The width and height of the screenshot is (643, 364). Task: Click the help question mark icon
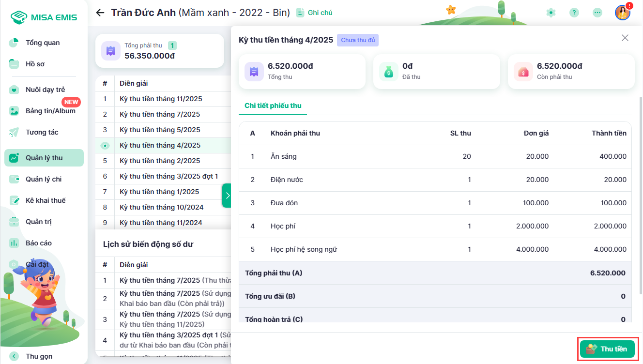pos(574,13)
